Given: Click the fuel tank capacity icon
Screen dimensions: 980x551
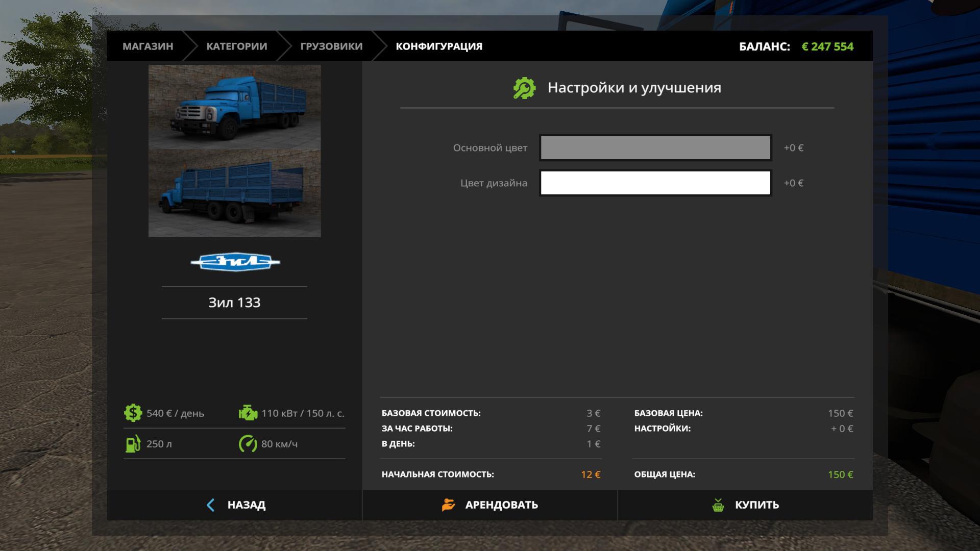Looking at the screenshot, I should coord(133,443).
